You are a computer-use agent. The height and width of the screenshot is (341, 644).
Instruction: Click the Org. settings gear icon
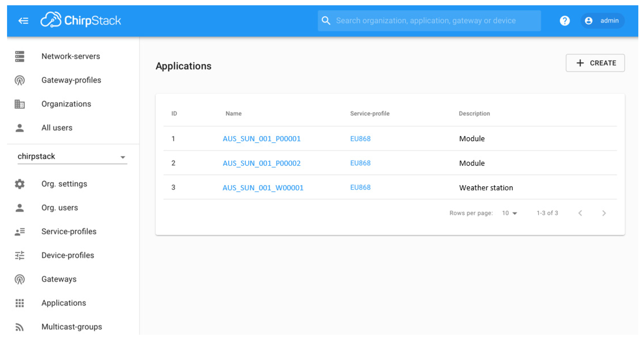tap(20, 184)
